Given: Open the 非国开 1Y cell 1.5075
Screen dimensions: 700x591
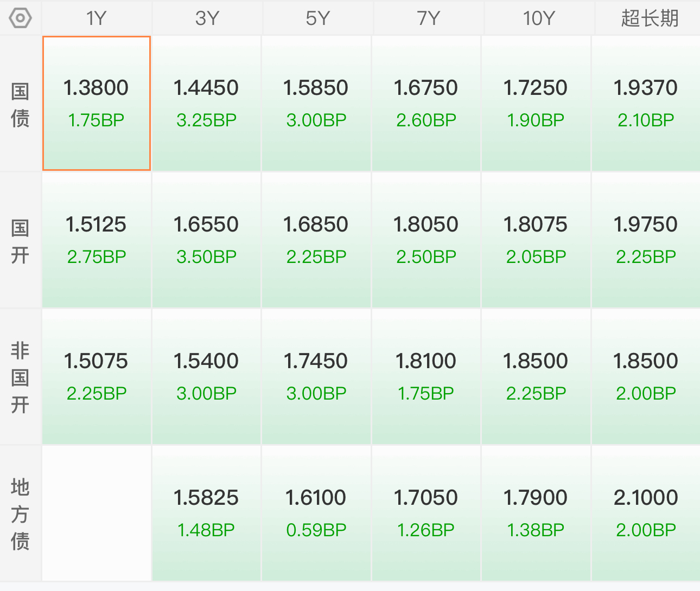Looking at the screenshot, I should (97, 377).
